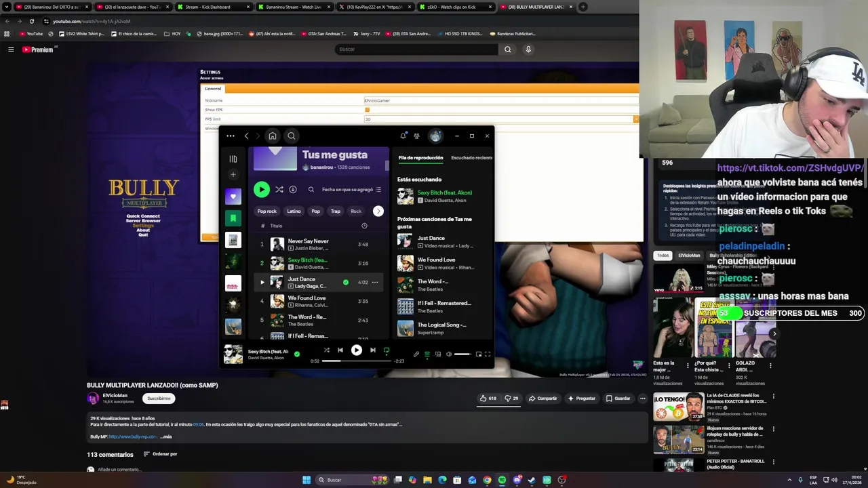
Task: Toggle repeat in Spotify player bar
Action: 387,350
